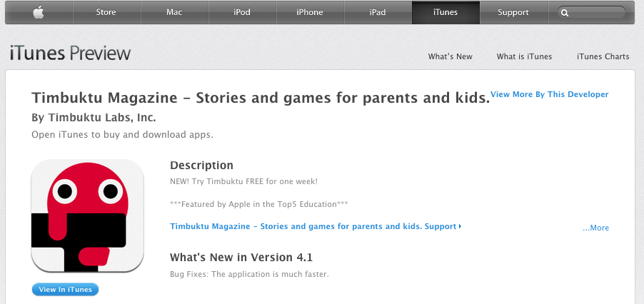Open the Support page

pos(513,12)
